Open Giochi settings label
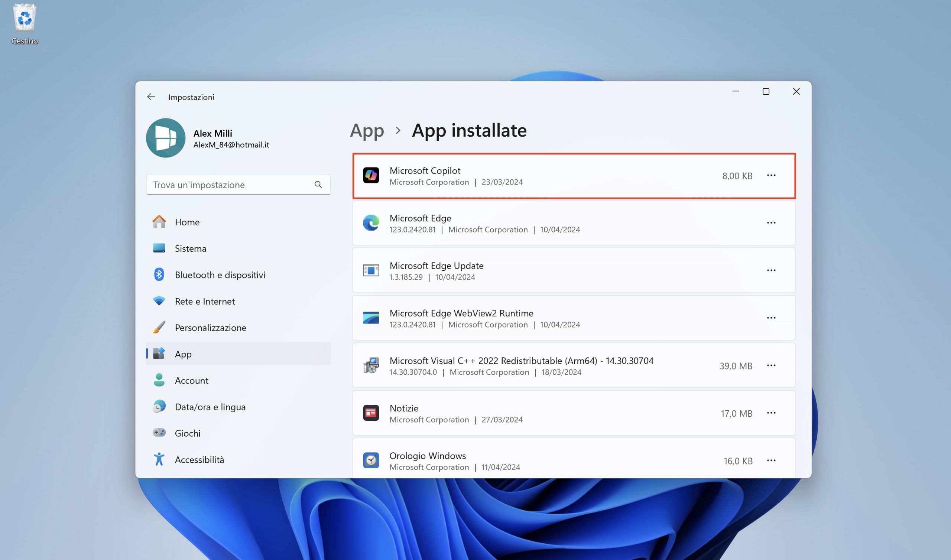This screenshot has width=951, height=560. (188, 434)
